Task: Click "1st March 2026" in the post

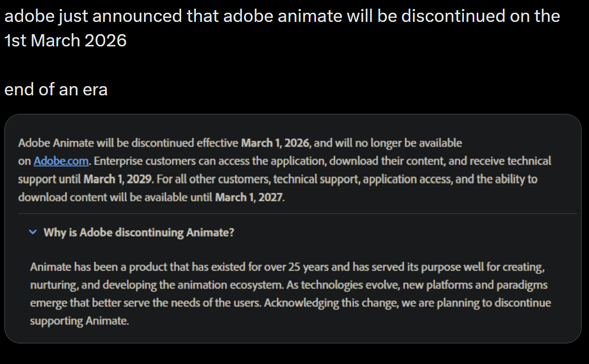Action: 65,41
